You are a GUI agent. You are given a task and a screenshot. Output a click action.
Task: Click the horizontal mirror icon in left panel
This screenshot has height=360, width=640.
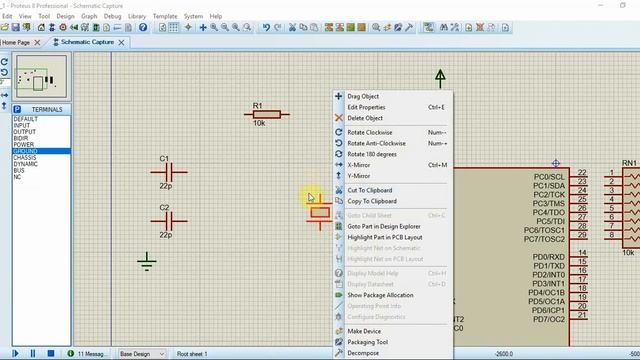(x=4, y=95)
